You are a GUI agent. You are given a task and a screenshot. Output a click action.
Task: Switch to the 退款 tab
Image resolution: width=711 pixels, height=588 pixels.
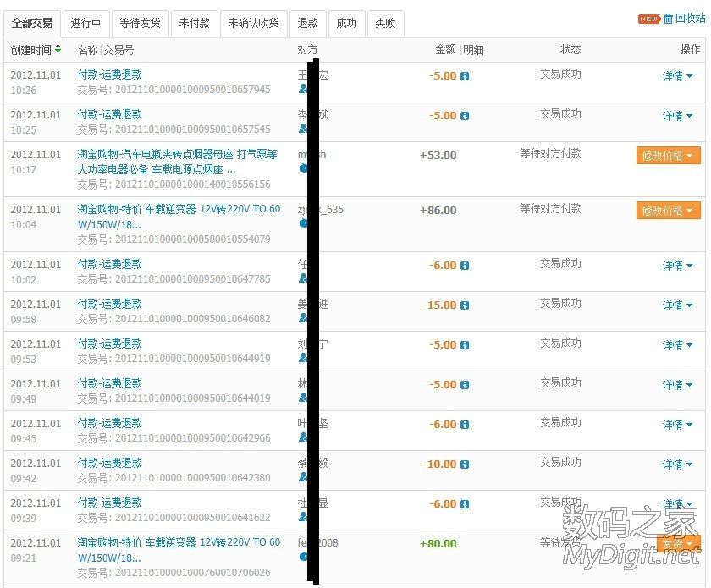click(x=307, y=23)
